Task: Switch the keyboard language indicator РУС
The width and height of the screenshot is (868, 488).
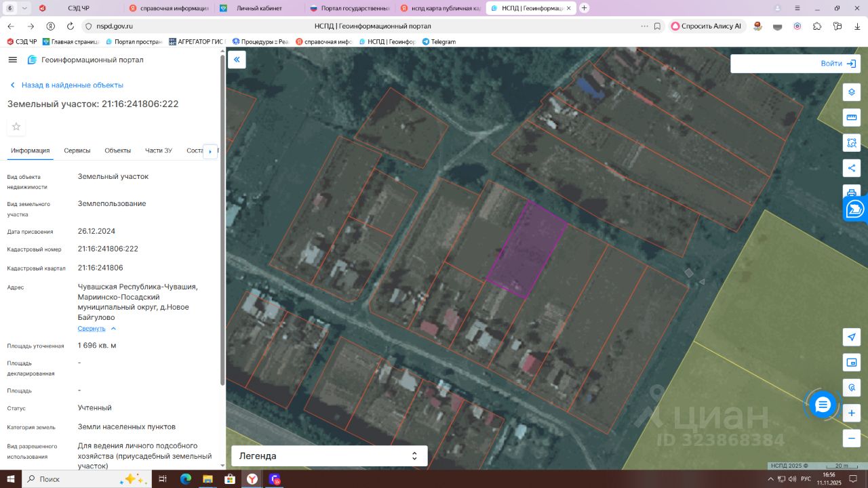Action: point(806,479)
